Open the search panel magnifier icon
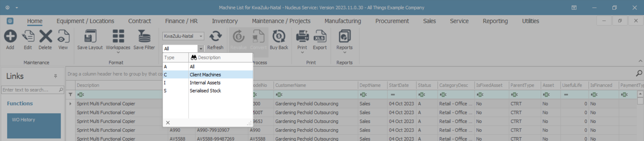Viewport: 644px width, 141px height. [639, 73]
